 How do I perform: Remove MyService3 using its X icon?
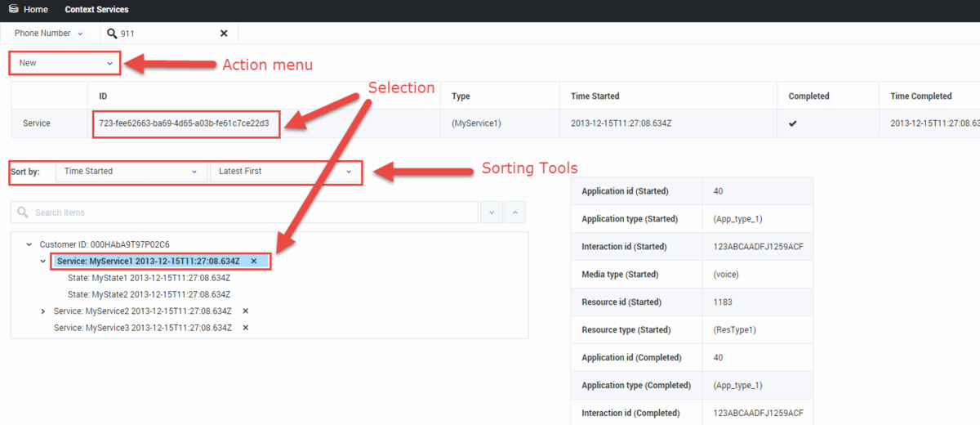245,328
